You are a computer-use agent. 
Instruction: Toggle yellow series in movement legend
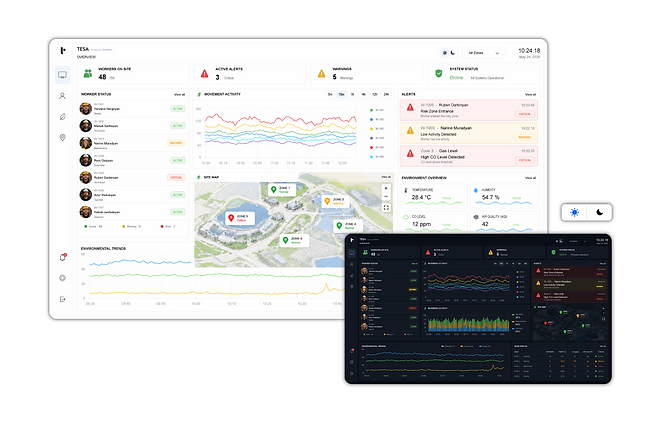377,129
